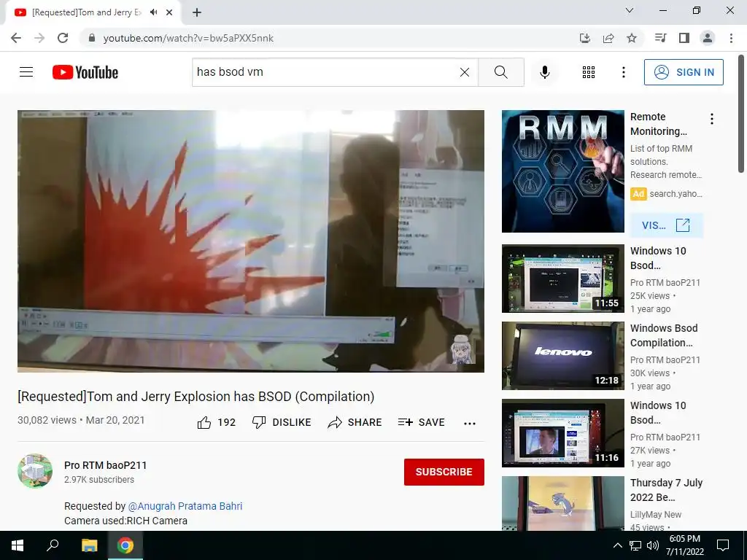Click the SIGN IN button
The image size is (747, 560).
pos(684,72)
